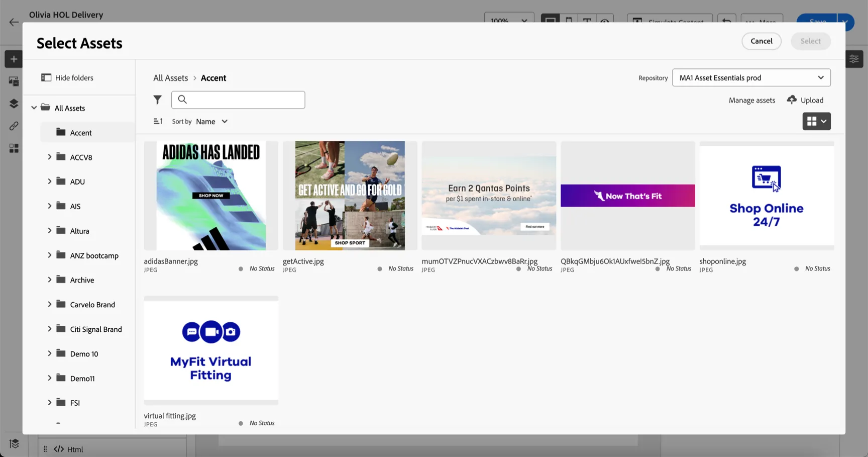Open the layers icon in left rail
This screenshot has width=868, height=457.
14,104
